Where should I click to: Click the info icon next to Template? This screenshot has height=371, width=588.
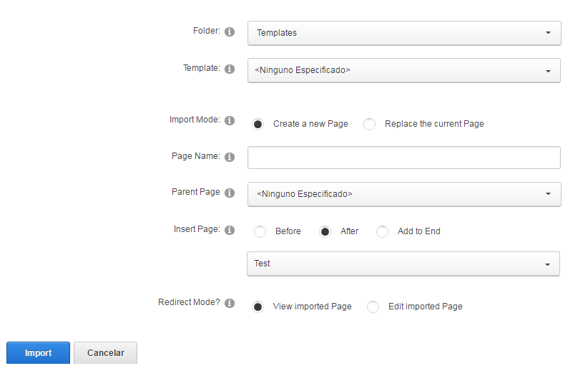coord(230,69)
